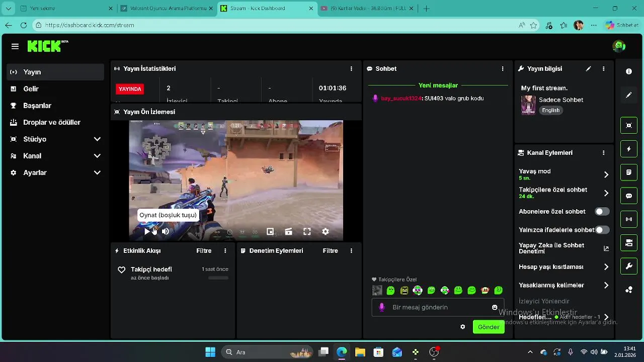Switch to Kurtlar Vadisi browser tab

pyautogui.click(x=368, y=9)
